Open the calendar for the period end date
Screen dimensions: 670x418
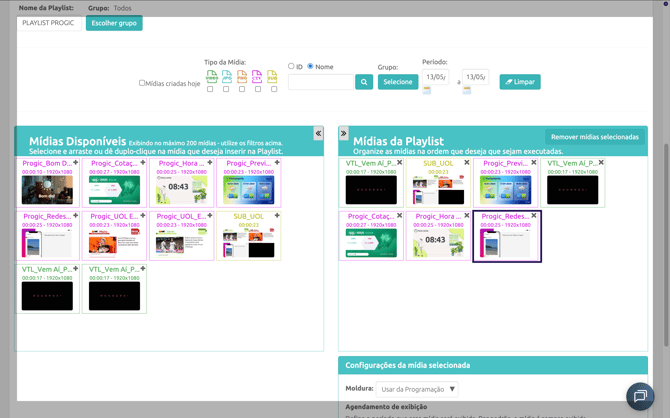(467, 90)
